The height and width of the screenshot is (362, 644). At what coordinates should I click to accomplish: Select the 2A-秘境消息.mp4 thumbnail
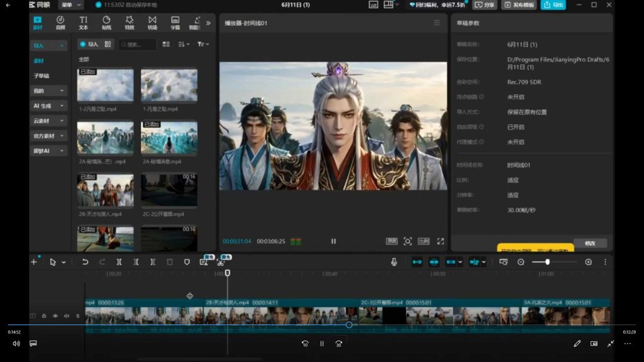point(169,138)
